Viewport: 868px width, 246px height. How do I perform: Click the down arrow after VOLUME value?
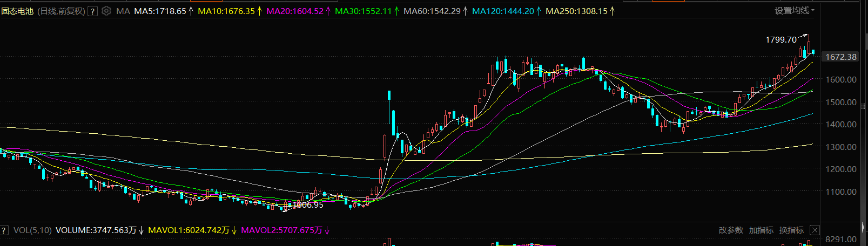click(x=141, y=230)
